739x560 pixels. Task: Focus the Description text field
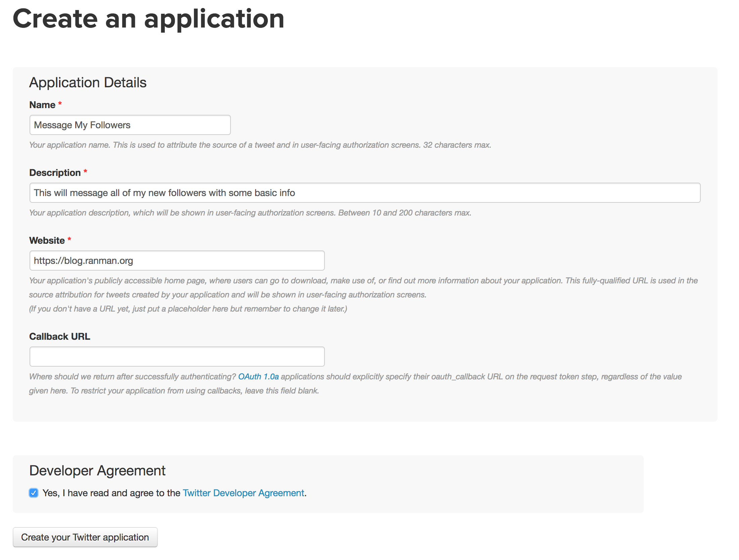pyautogui.click(x=365, y=193)
